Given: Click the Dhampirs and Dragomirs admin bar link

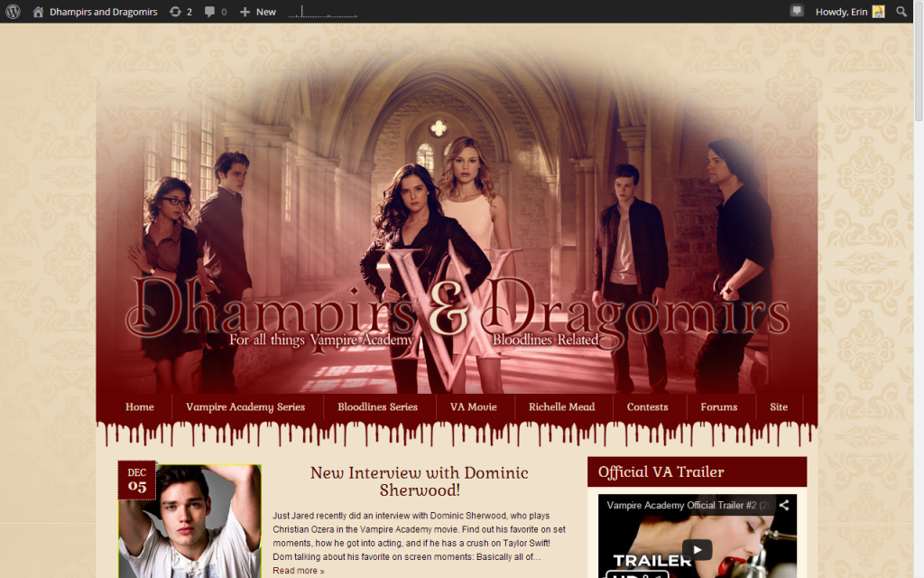Looking at the screenshot, I should 103,12.
